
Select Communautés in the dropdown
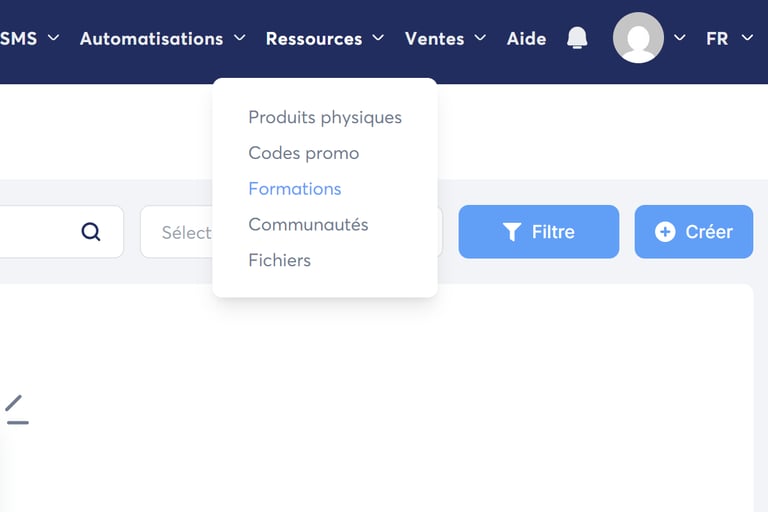pyautogui.click(x=308, y=225)
